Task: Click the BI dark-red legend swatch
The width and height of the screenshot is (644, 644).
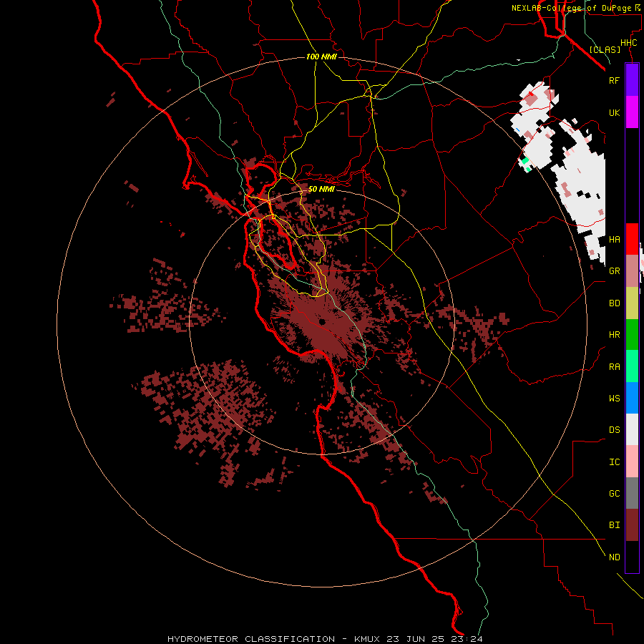Action: pyautogui.click(x=632, y=525)
